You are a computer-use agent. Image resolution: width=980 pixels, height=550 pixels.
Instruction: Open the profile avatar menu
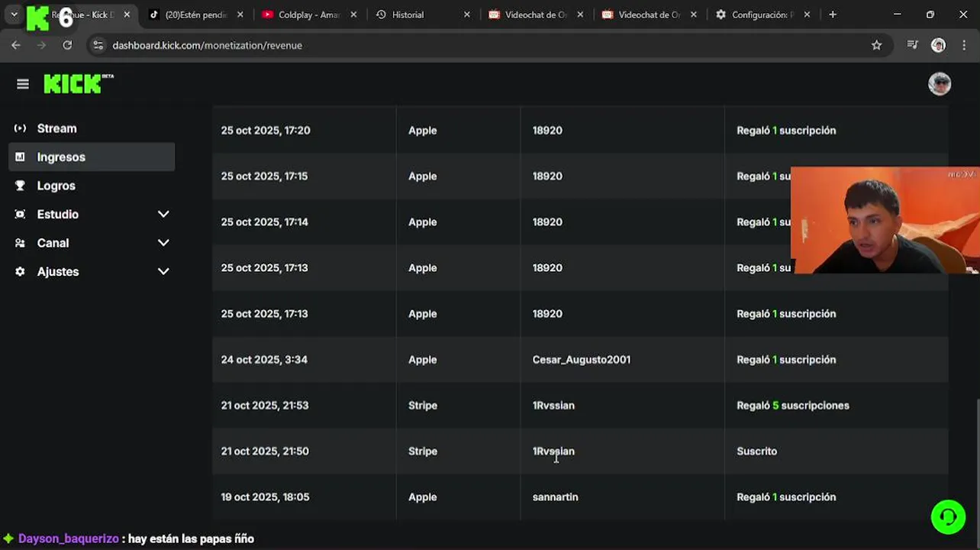pos(939,84)
